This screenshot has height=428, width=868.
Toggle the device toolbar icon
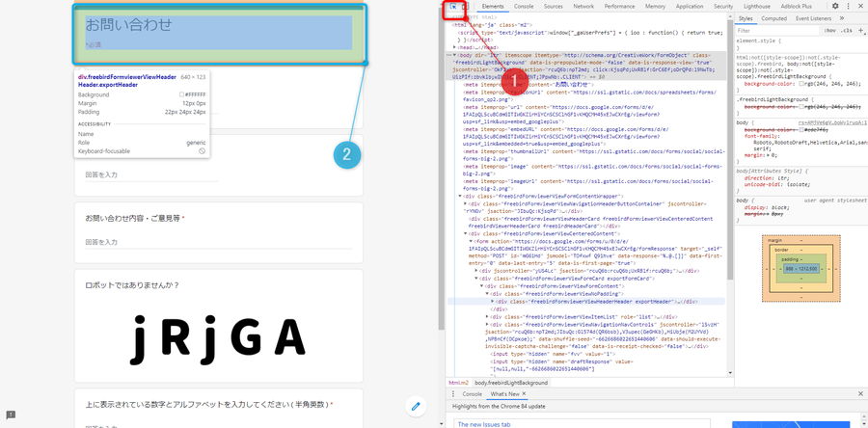pos(465,6)
